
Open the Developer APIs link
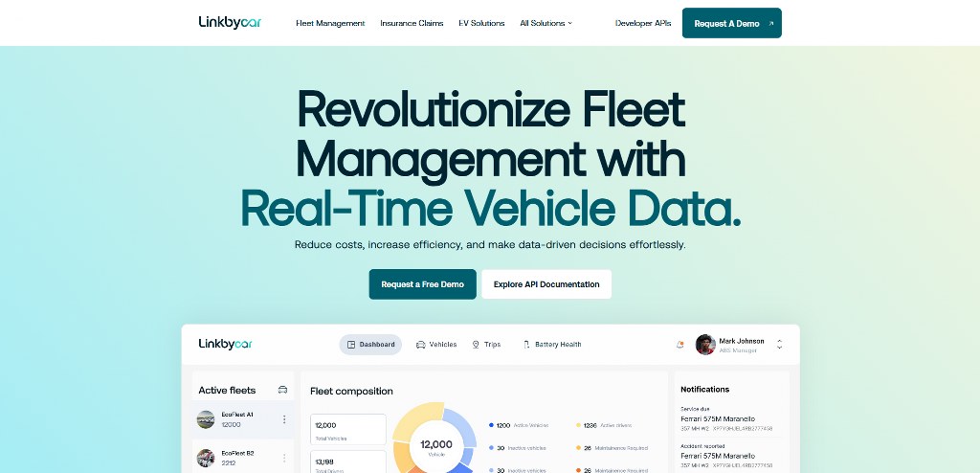[x=643, y=23]
